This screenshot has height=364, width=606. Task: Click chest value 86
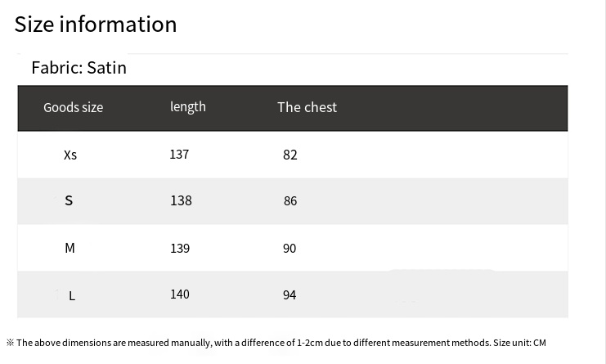[x=290, y=201]
